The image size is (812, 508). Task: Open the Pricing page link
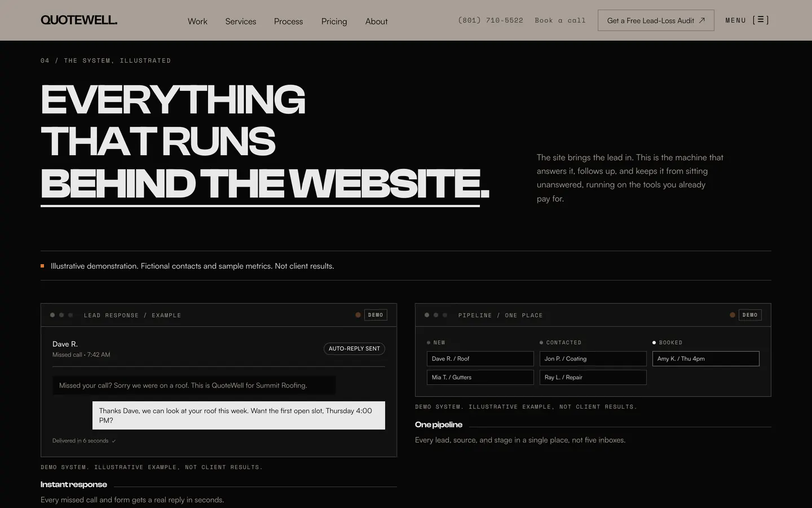click(334, 21)
